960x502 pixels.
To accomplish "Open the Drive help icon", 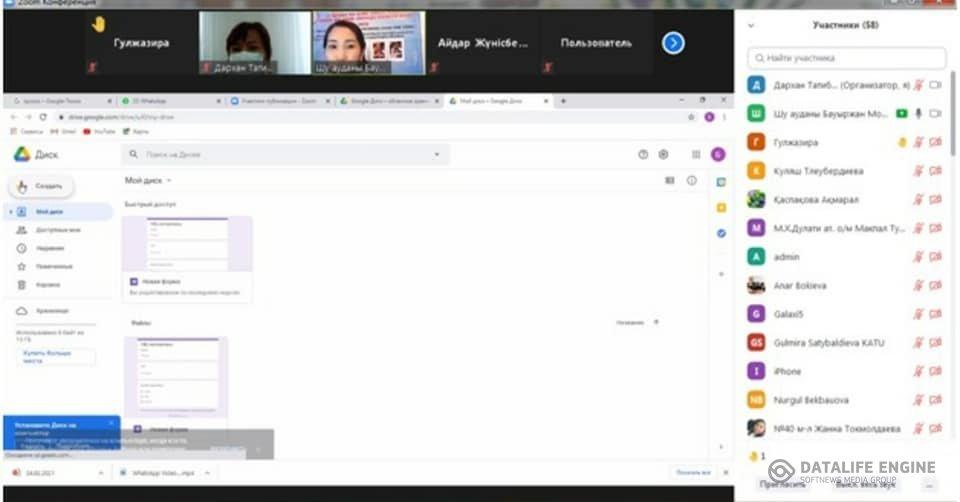I will tap(643, 154).
